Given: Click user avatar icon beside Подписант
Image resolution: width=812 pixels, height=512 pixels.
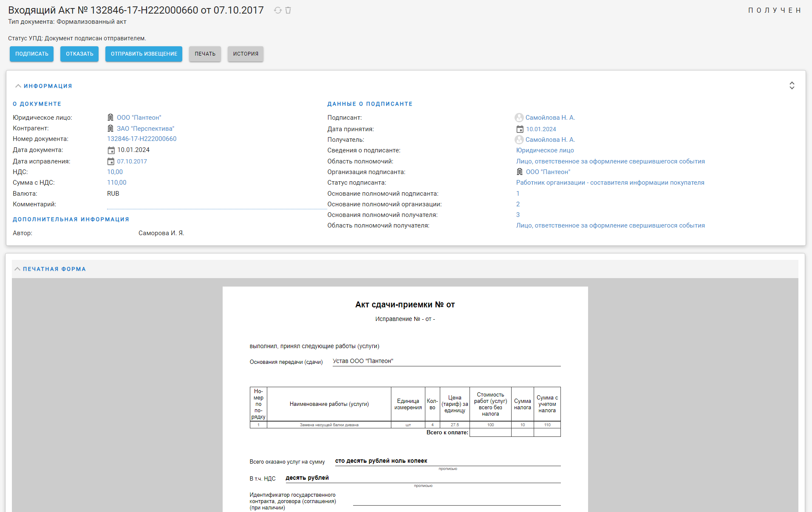Looking at the screenshot, I should coord(519,118).
